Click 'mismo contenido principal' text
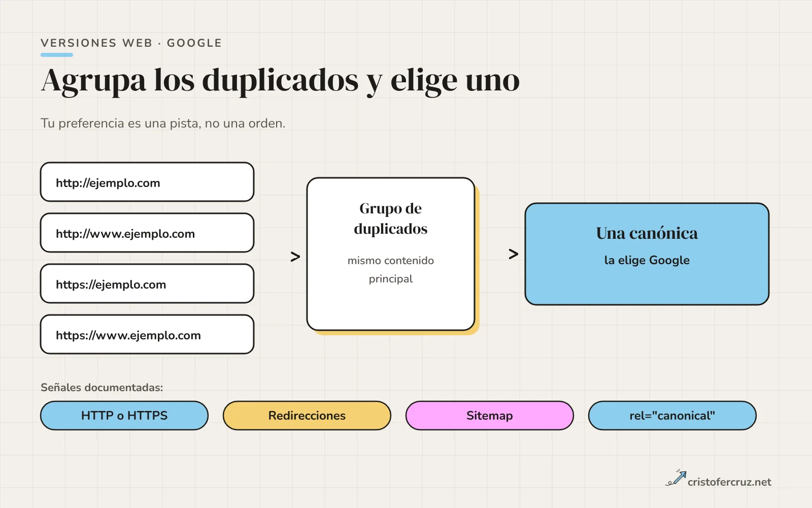 pyautogui.click(x=391, y=270)
